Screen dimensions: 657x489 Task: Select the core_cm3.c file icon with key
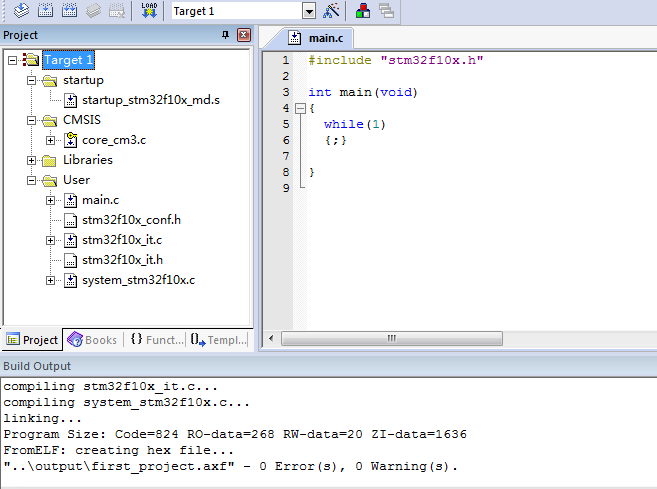point(71,140)
